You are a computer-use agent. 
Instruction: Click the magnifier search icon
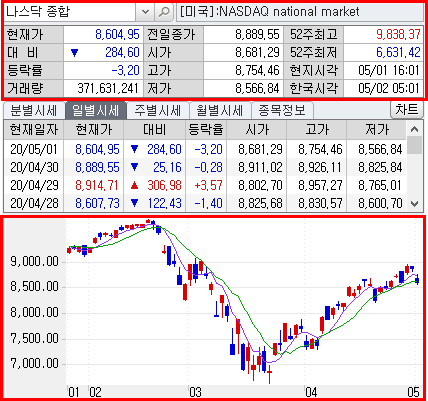click(x=164, y=12)
